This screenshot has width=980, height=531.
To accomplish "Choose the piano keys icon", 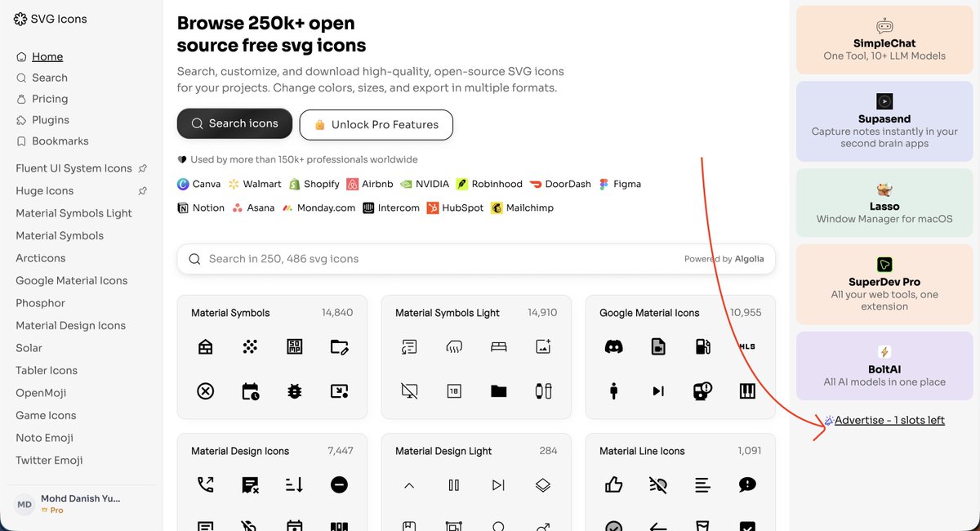I will click(747, 391).
